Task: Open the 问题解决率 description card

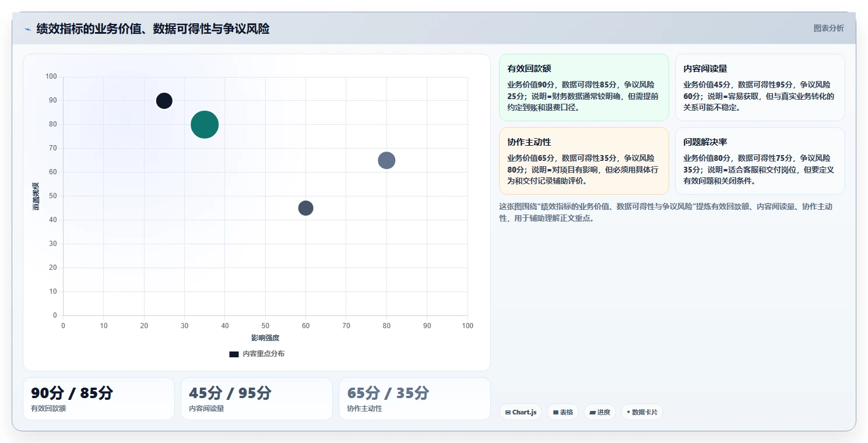Action: [760, 161]
